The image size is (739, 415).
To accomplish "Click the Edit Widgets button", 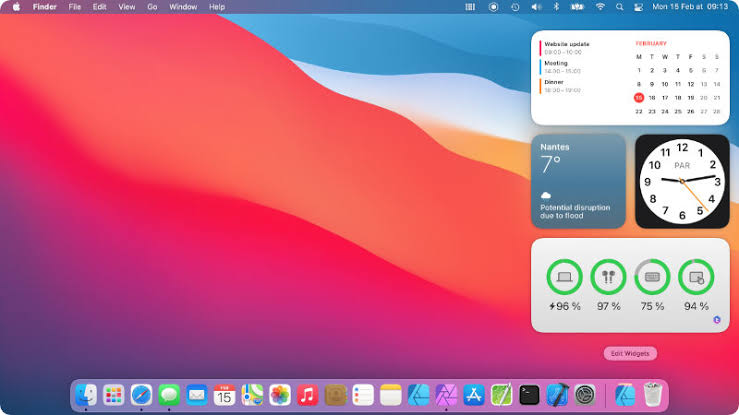I will tap(630, 353).
